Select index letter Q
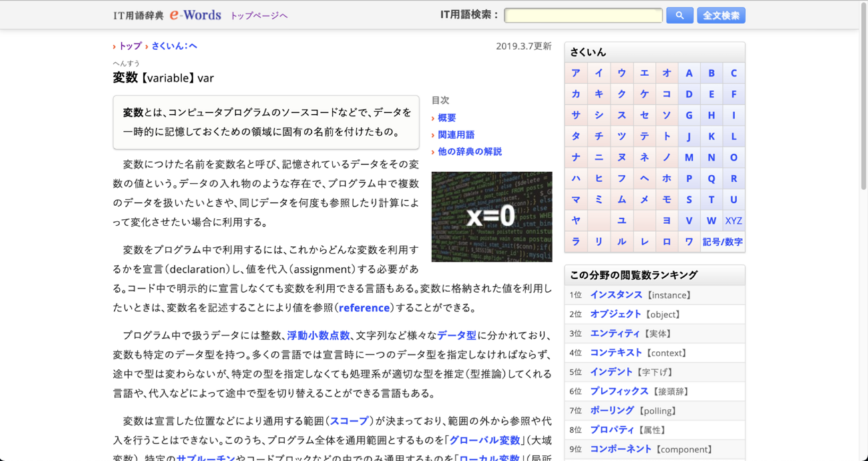Viewport: 868px width, 461px height. 711,178
